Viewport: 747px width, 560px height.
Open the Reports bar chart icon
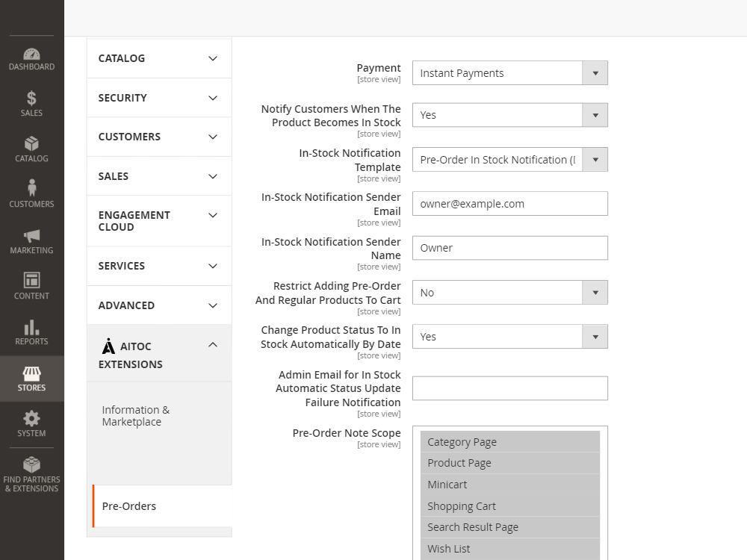coord(31,327)
